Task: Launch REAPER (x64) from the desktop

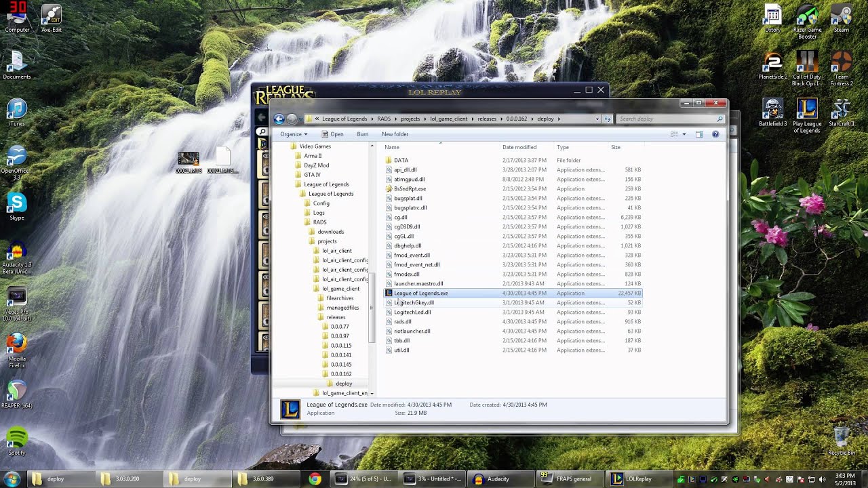Action: coord(17,394)
